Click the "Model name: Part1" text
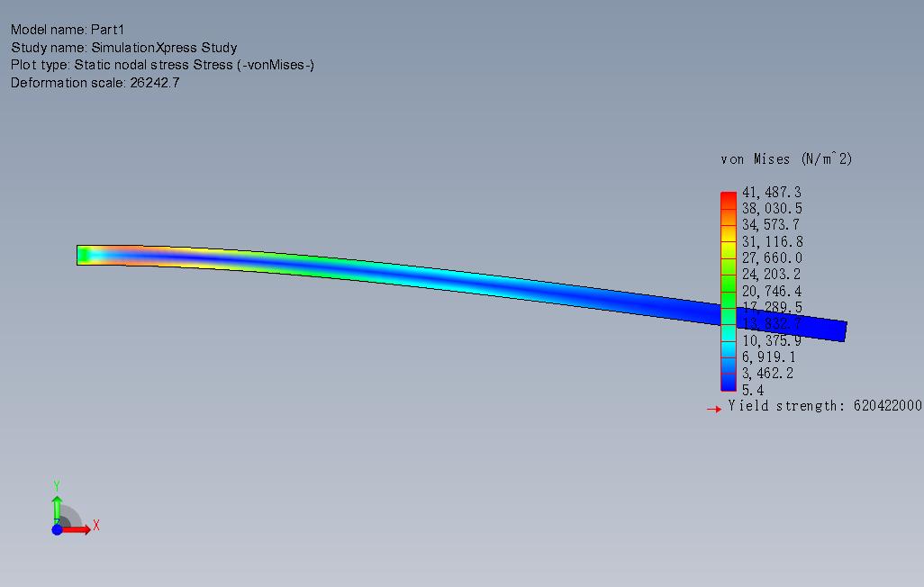The width and height of the screenshot is (924, 587). [x=68, y=30]
